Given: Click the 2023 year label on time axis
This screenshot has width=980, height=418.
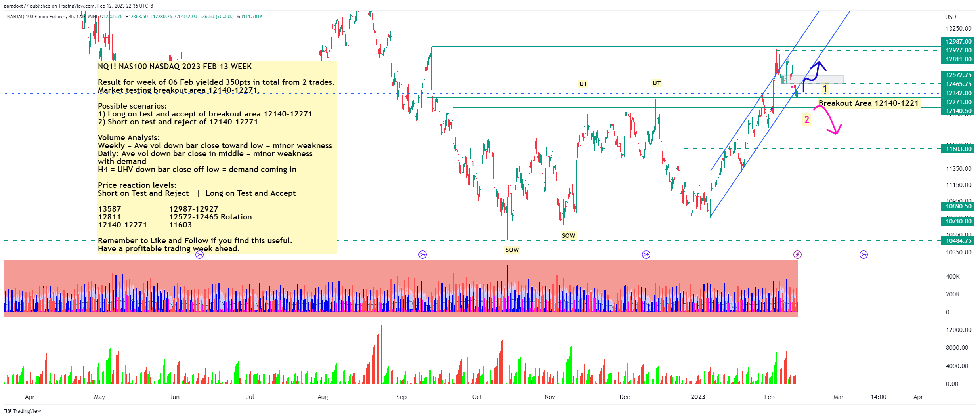Looking at the screenshot, I should 698,397.
